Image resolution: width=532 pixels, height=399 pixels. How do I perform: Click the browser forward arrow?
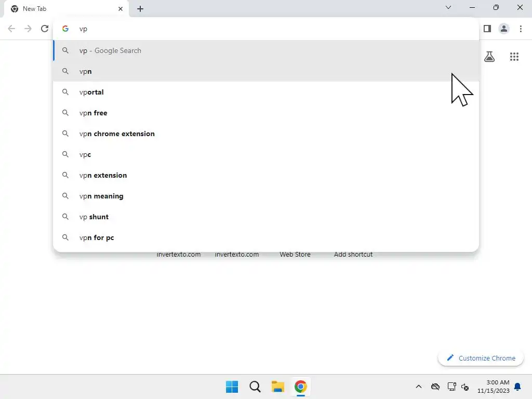click(28, 29)
